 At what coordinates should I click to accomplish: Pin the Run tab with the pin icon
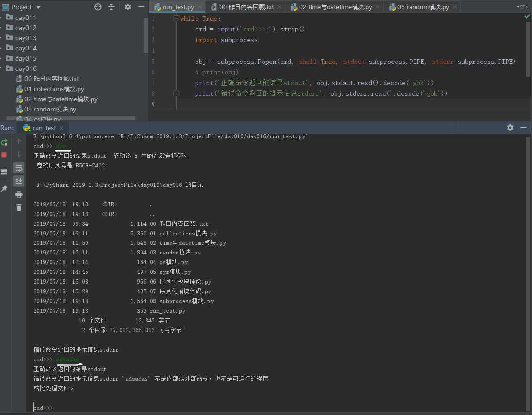[x=4, y=188]
